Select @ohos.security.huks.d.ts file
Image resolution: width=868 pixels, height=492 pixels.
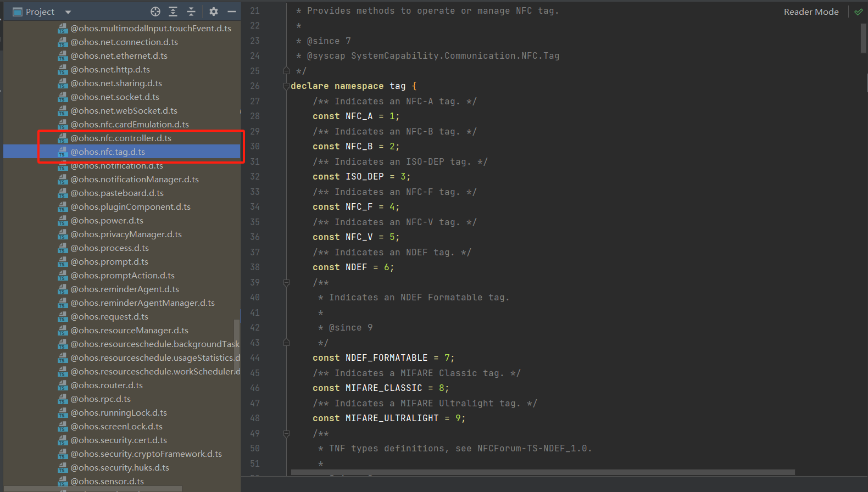pos(120,467)
